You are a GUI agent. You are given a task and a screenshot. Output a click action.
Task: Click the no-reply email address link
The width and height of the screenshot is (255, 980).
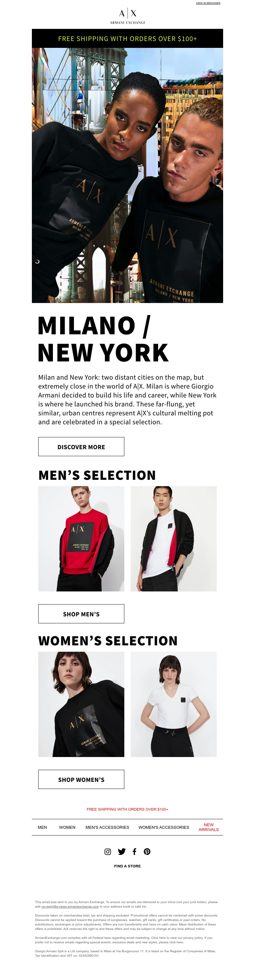pos(70,906)
